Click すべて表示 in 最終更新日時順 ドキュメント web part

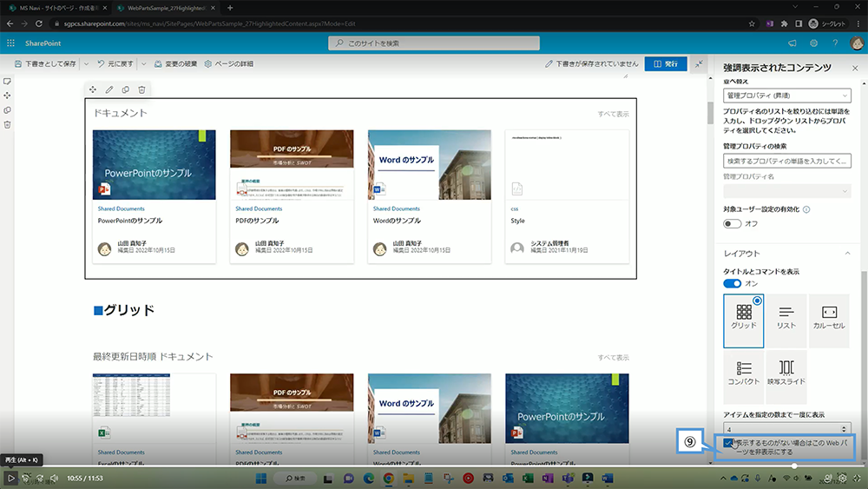(613, 358)
